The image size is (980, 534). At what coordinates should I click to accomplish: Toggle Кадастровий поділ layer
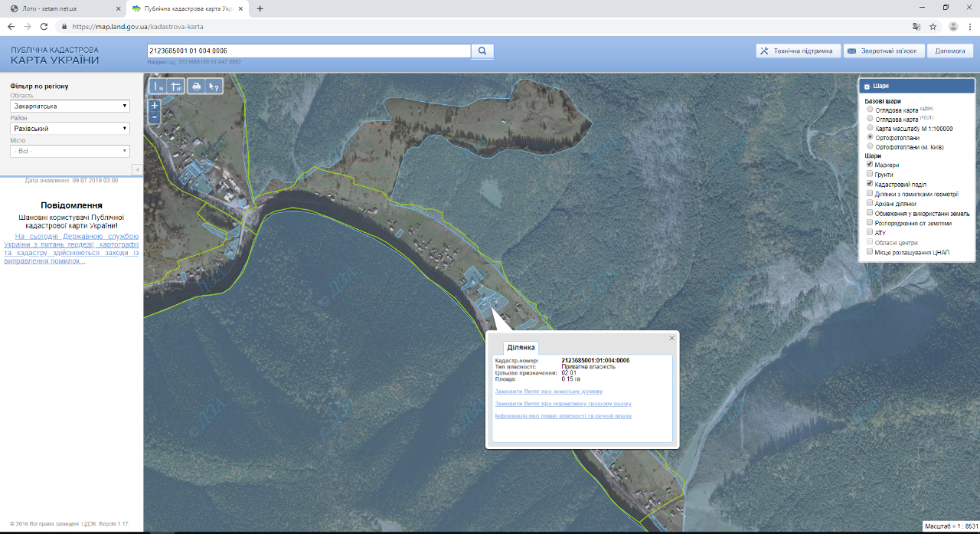click(x=870, y=184)
